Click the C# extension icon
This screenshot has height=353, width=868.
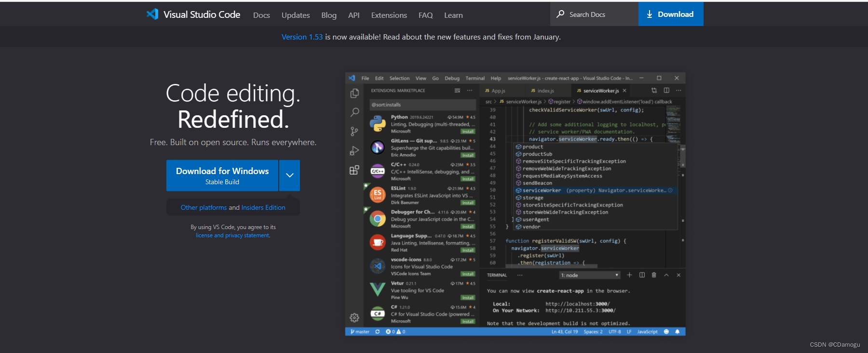coord(378,313)
